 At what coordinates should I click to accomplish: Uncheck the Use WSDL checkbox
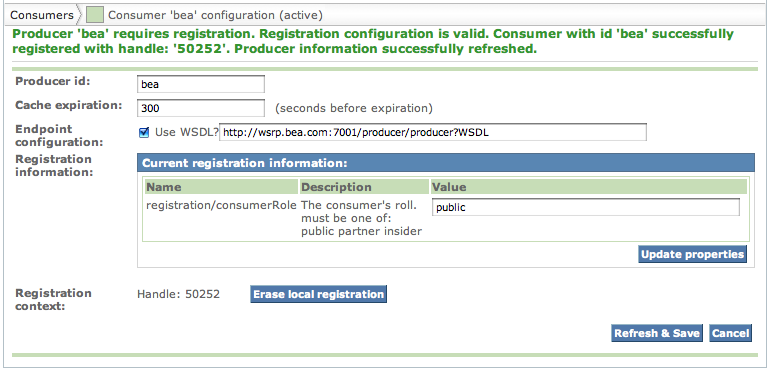(144, 132)
